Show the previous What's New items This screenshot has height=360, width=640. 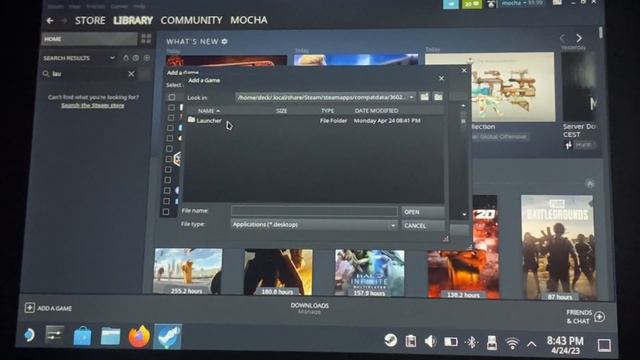point(562,38)
